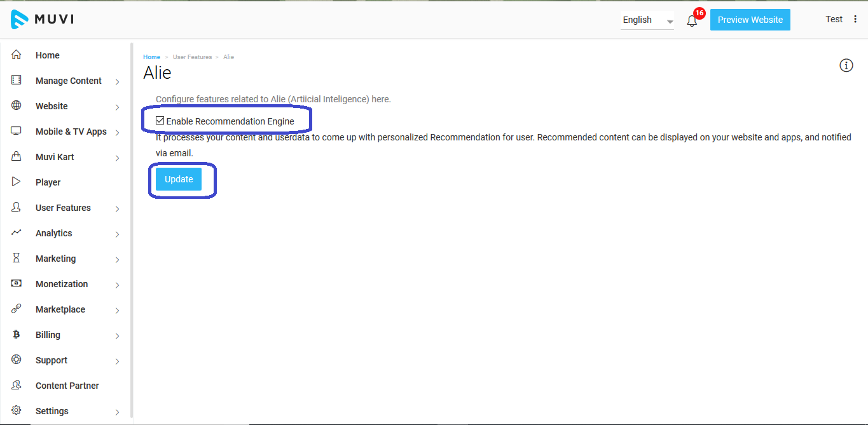The height and width of the screenshot is (425, 868).
Task: Click the Website globe icon
Action: [17, 106]
